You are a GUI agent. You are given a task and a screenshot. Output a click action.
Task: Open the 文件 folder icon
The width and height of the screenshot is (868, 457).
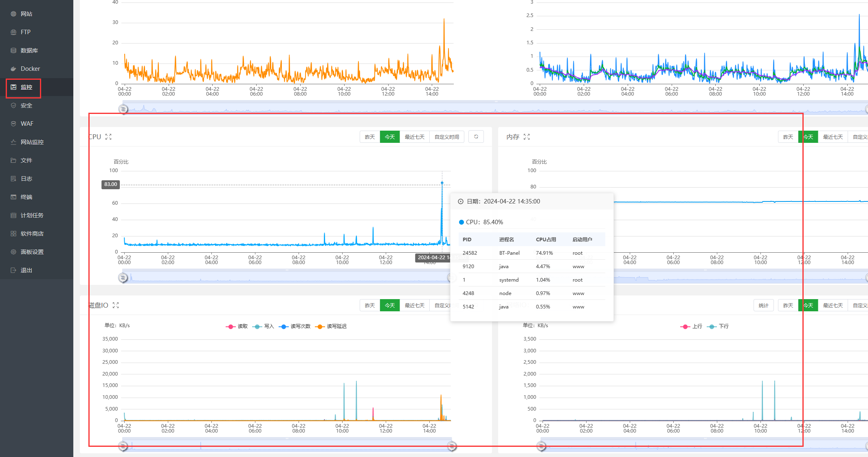(13, 160)
